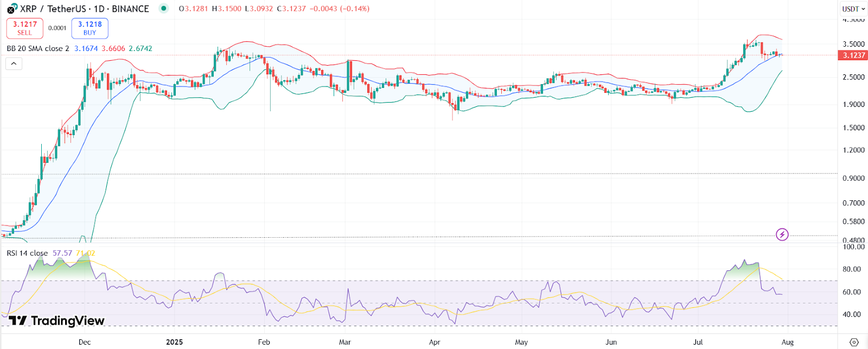The width and height of the screenshot is (868, 349).
Task: Select the RSI 14 close indicator label
Action: tap(27, 253)
